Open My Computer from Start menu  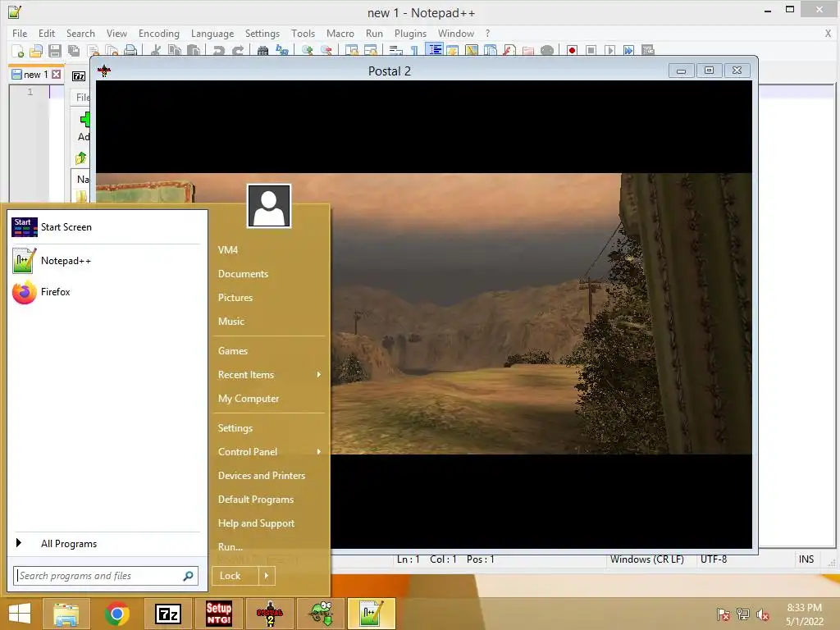[x=249, y=399]
